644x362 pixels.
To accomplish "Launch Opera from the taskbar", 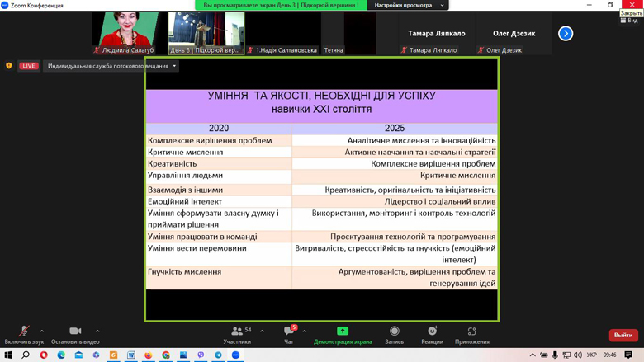I will (44, 355).
